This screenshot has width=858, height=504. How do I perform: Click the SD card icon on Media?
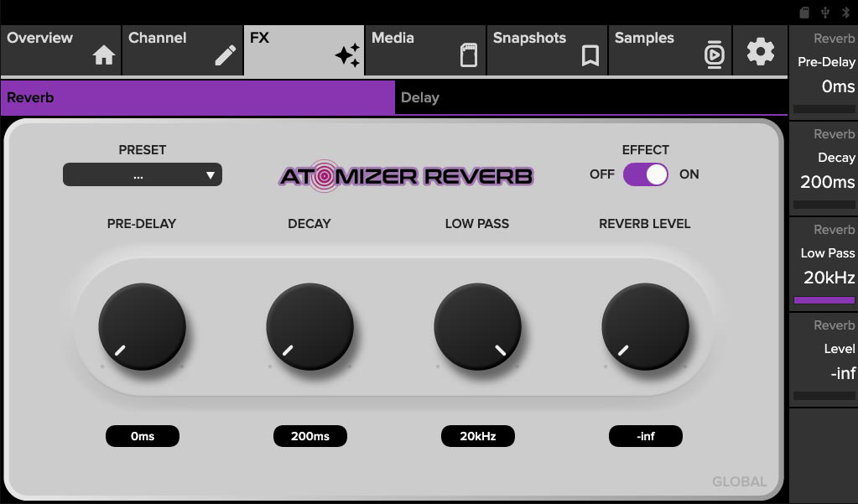pos(469,56)
